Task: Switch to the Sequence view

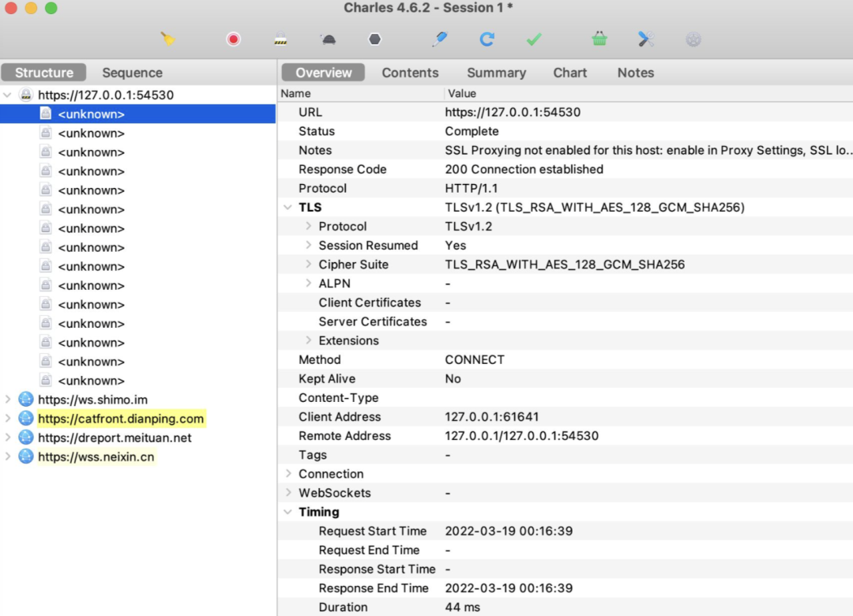Action: [132, 73]
